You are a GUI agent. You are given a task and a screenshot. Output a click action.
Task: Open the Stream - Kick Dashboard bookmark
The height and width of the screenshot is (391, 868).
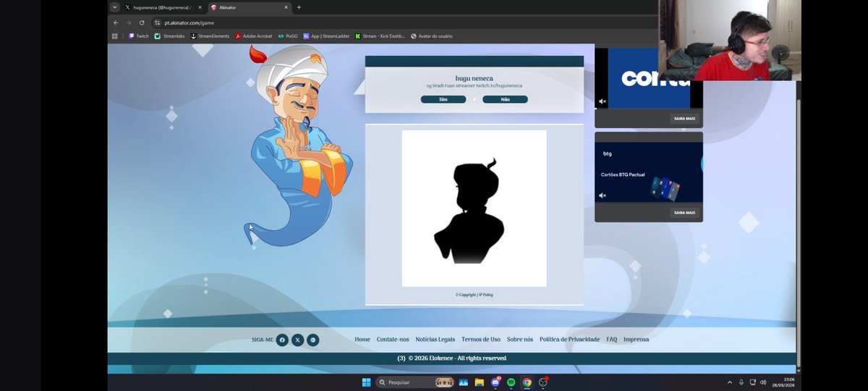click(x=380, y=36)
